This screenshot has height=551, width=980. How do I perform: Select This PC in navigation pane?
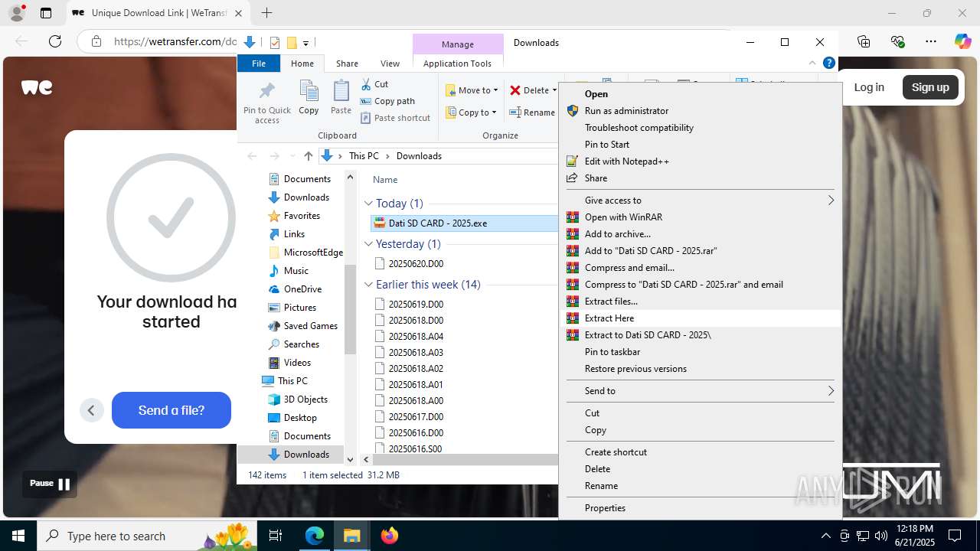pyautogui.click(x=292, y=381)
